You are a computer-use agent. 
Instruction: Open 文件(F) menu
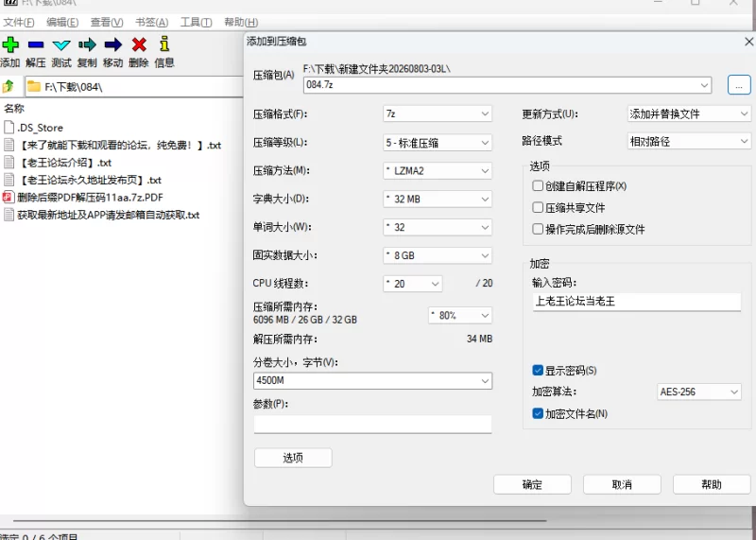click(18, 22)
